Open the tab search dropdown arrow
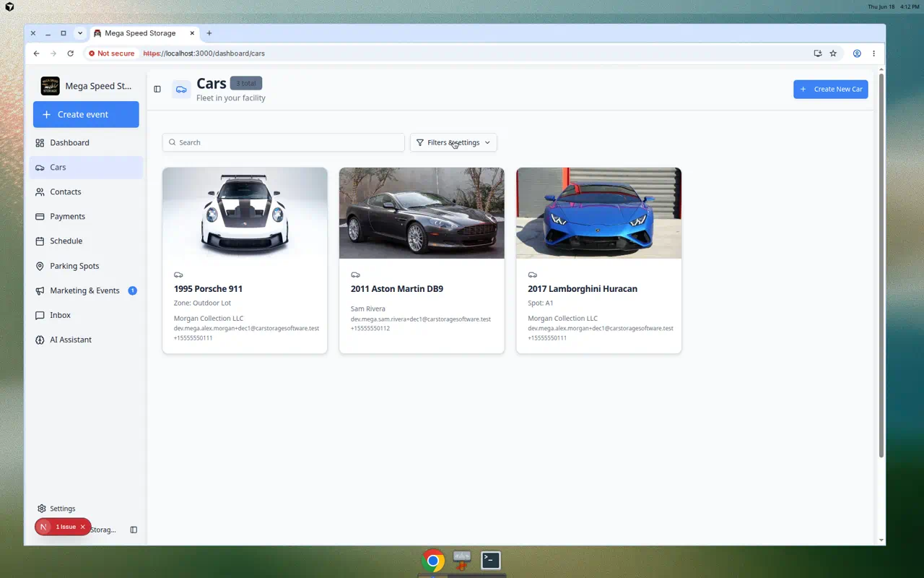 pyautogui.click(x=80, y=33)
